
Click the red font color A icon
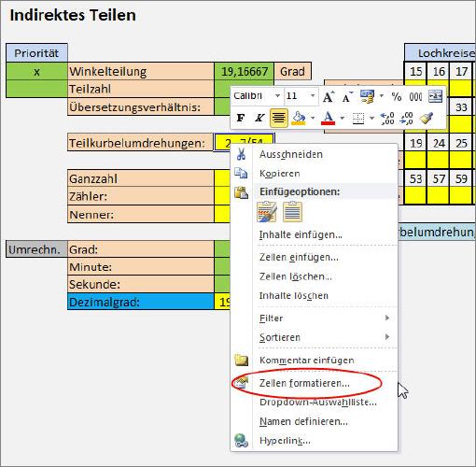pos(329,118)
